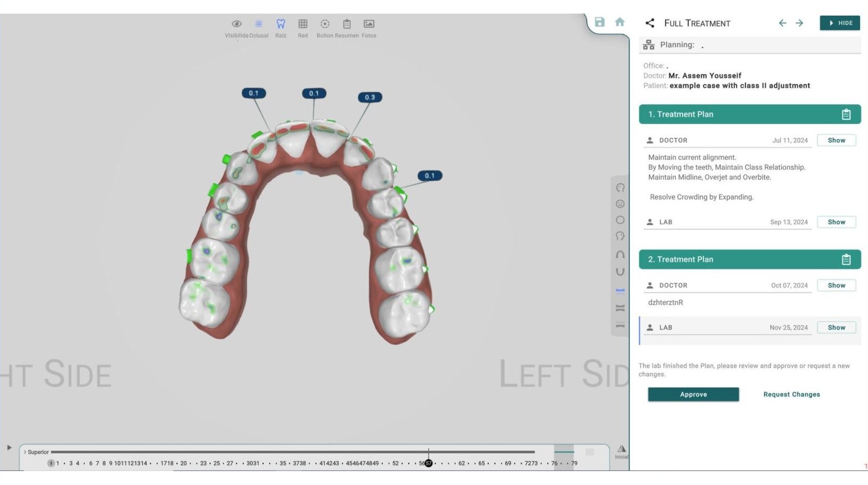Click the share icon beside Full Treatment

(649, 23)
